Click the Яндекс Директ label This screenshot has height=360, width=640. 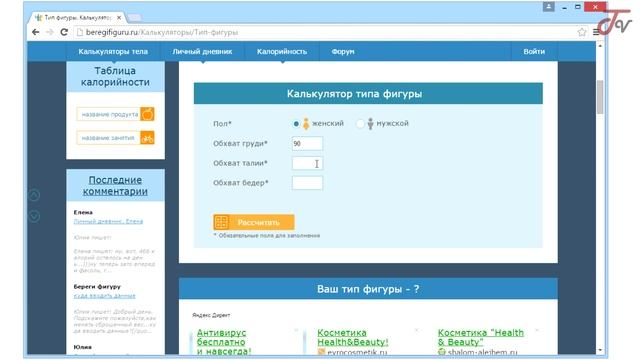pyautogui.click(x=211, y=315)
